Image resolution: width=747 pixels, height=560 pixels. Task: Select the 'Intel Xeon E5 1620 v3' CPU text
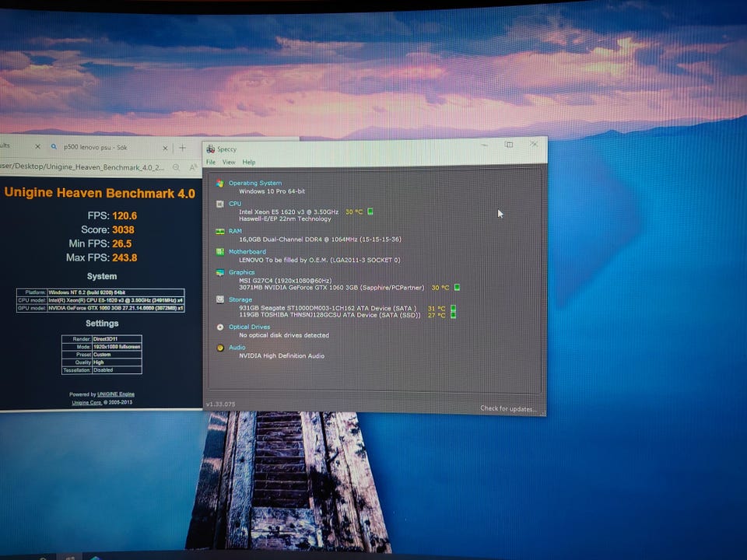click(x=289, y=212)
